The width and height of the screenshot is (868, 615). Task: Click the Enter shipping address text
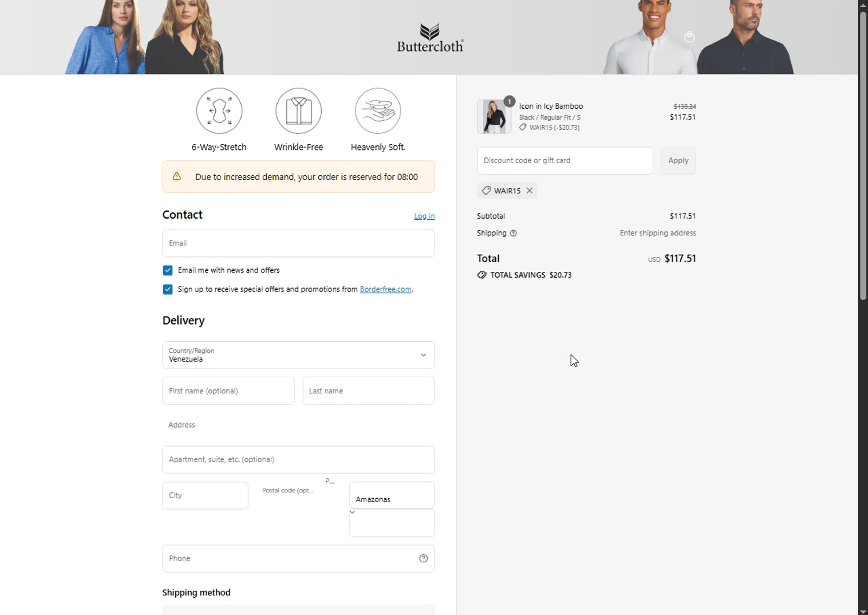coord(658,233)
